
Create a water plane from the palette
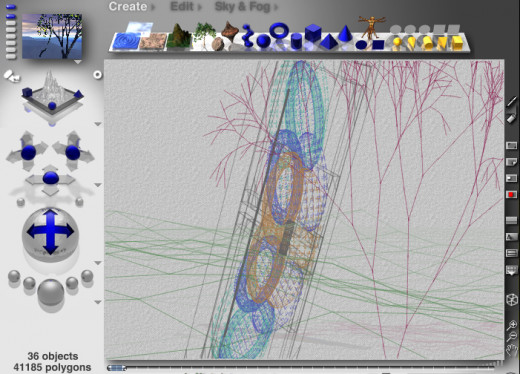tap(126, 42)
